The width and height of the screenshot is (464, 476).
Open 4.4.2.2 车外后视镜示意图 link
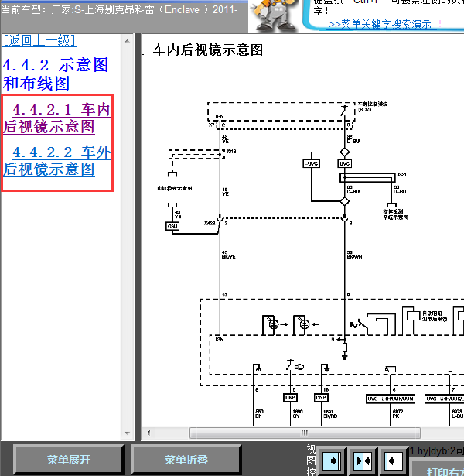[x=57, y=161]
